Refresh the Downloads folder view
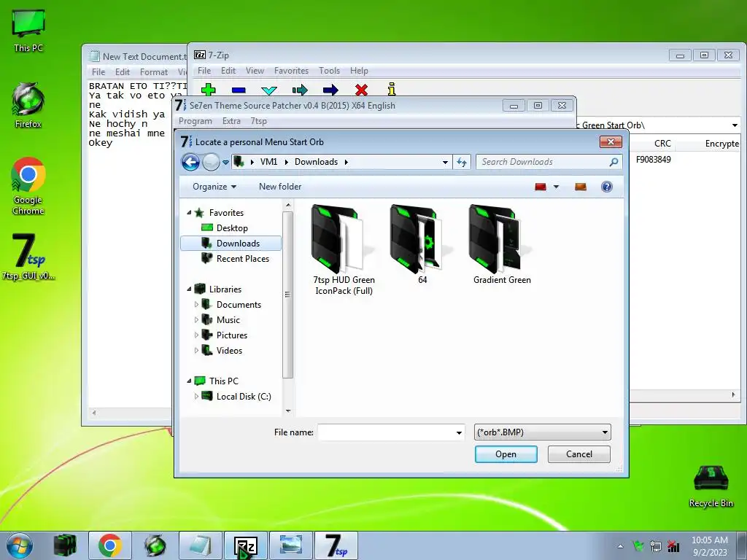 click(x=462, y=163)
